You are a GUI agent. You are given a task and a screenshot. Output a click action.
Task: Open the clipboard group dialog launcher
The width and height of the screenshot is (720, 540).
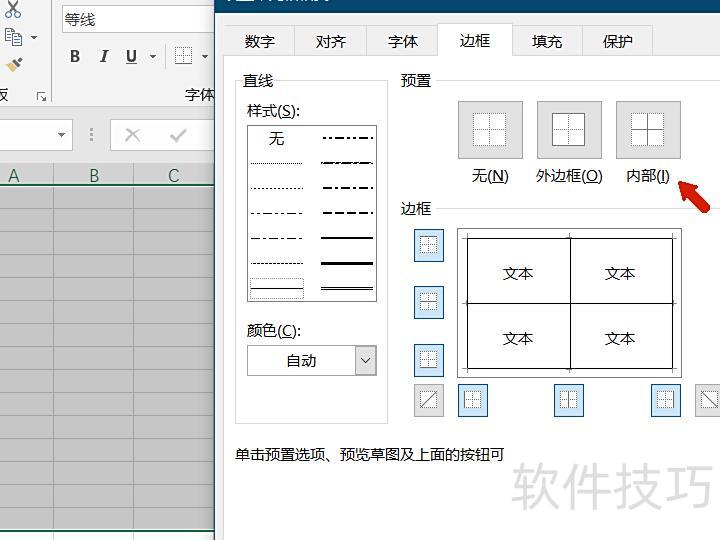click(41, 96)
